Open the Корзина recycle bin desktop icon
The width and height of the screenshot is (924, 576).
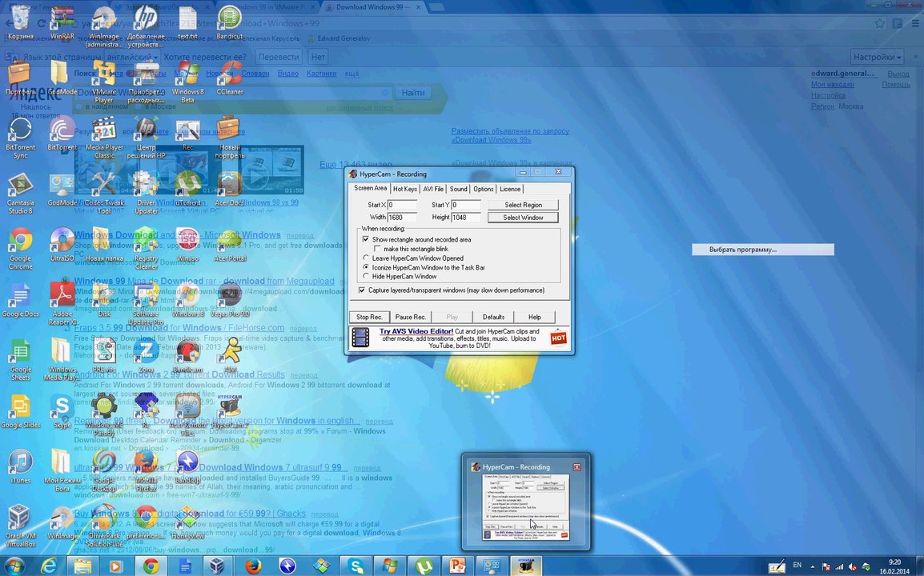pos(20,22)
